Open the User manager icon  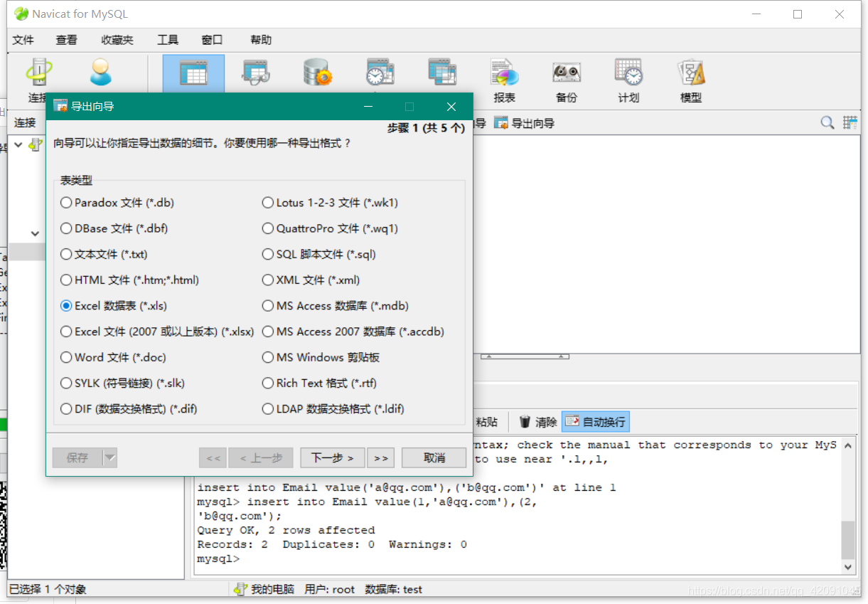[101, 73]
